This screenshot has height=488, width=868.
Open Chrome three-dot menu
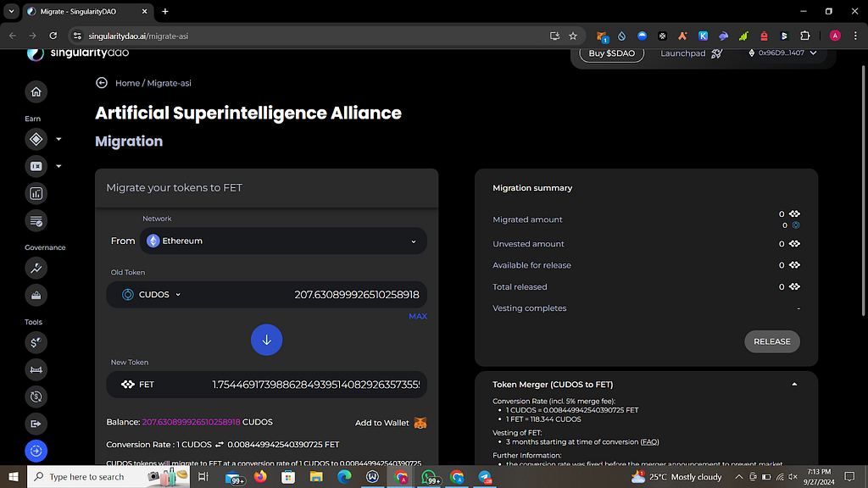855,36
